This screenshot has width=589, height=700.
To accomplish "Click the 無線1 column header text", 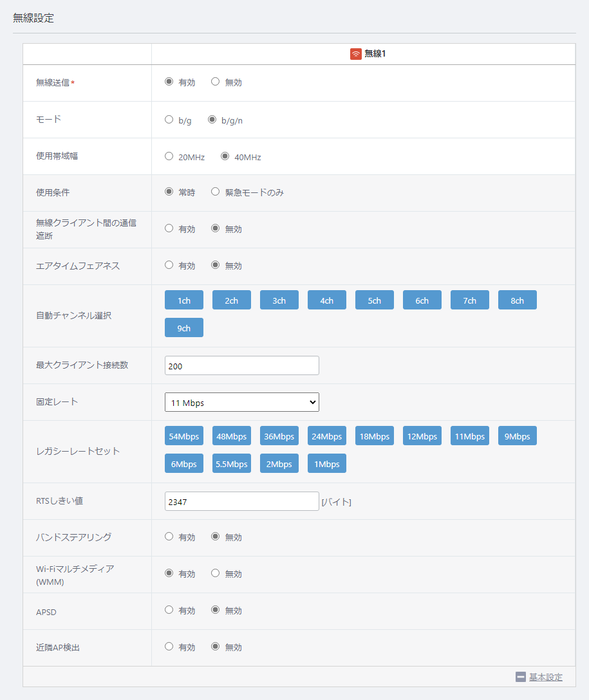I will point(375,53).
